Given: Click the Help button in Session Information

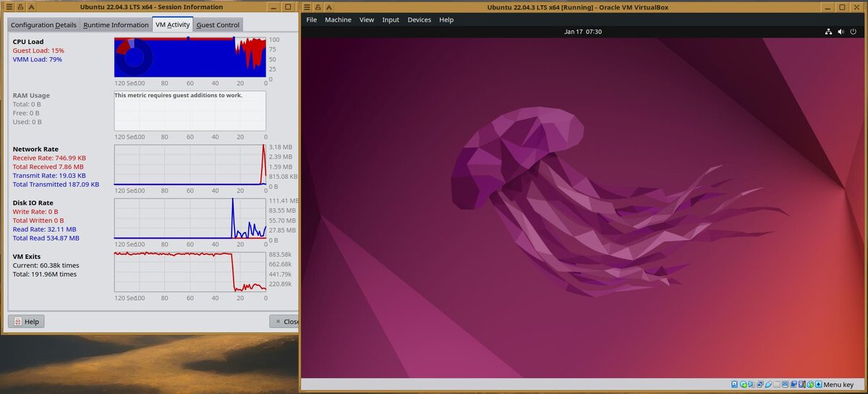Looking at the screenshot, I should pos(26,321).
